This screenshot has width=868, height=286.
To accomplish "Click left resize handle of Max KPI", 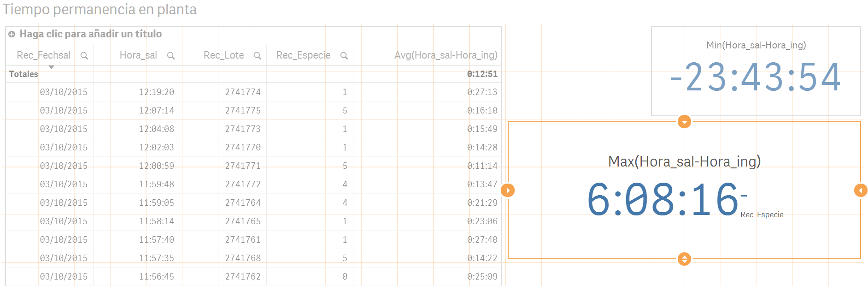I will tap(508, 190).
